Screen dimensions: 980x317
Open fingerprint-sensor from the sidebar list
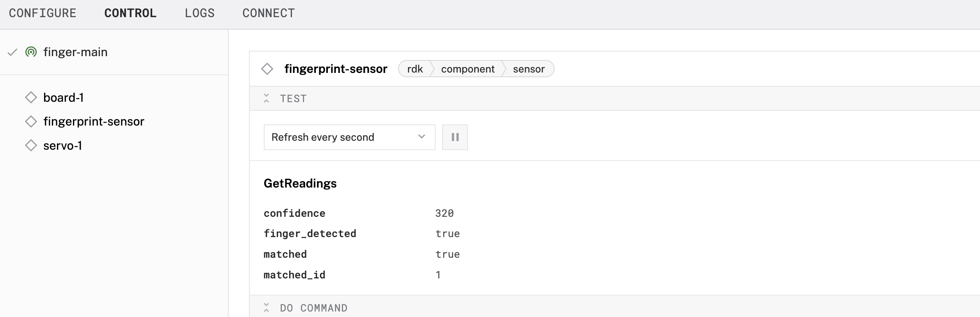pyautogui.click(x=94, y=121)
